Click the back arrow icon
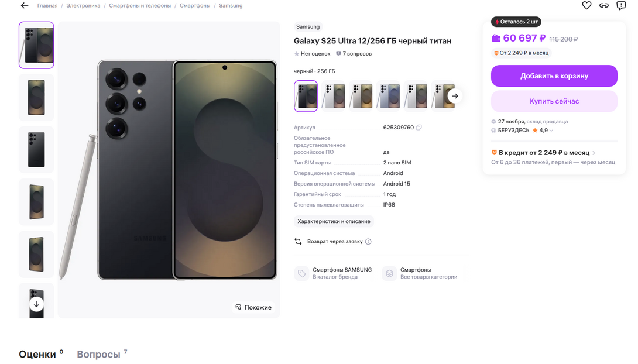 pos(24,5)
